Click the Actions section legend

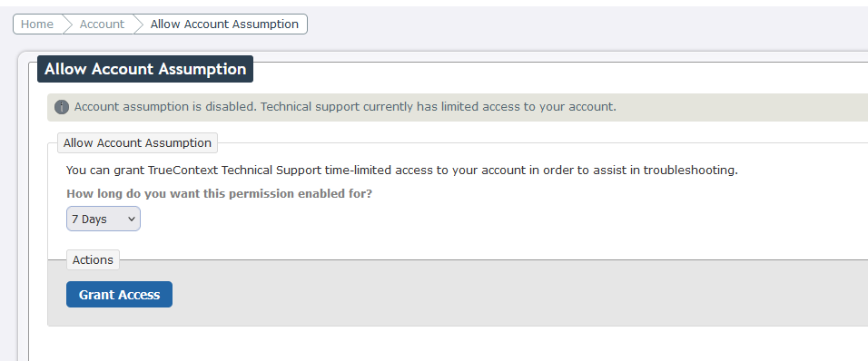point(93,259)
